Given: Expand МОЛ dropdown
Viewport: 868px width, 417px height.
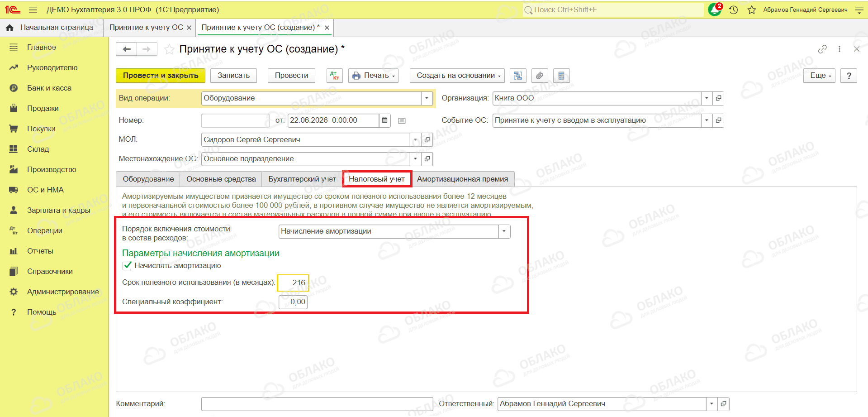Looking at the screenshot, I should click(415, 140).
